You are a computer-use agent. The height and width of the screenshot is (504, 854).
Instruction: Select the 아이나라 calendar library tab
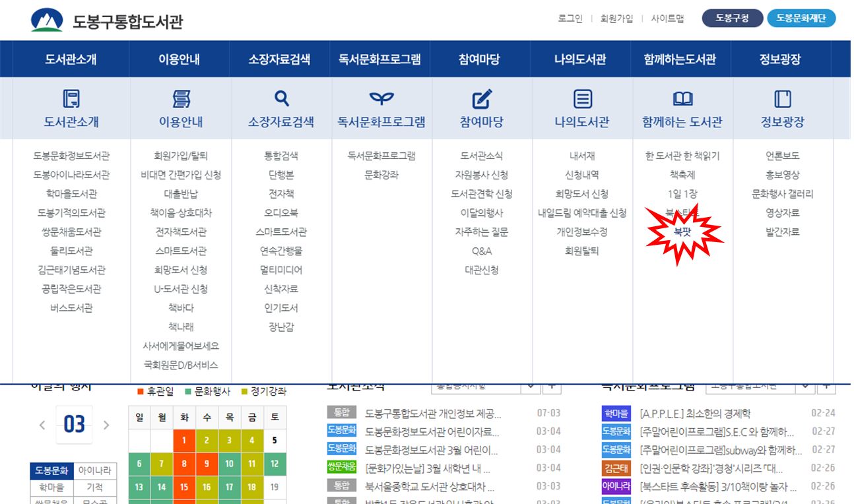(95, 471)
